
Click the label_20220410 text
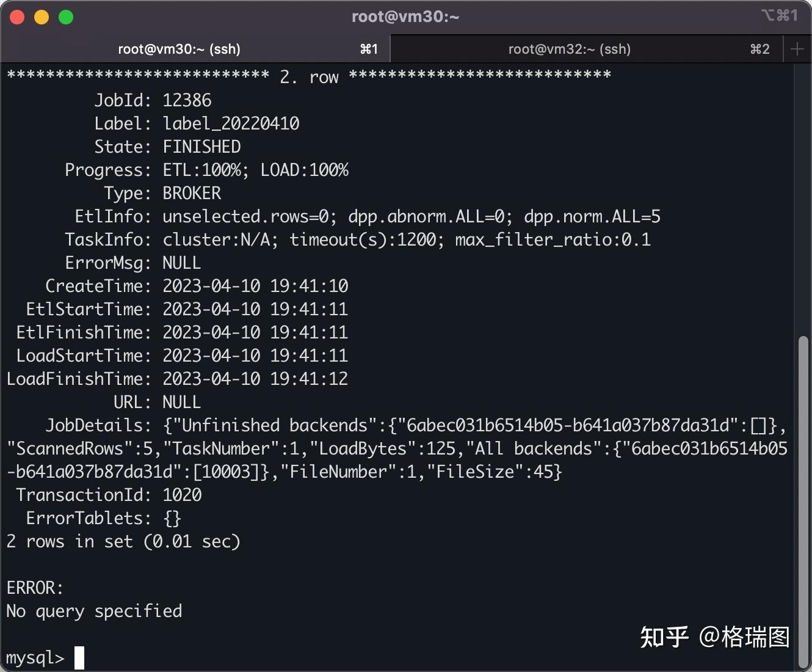click(231, 123)
